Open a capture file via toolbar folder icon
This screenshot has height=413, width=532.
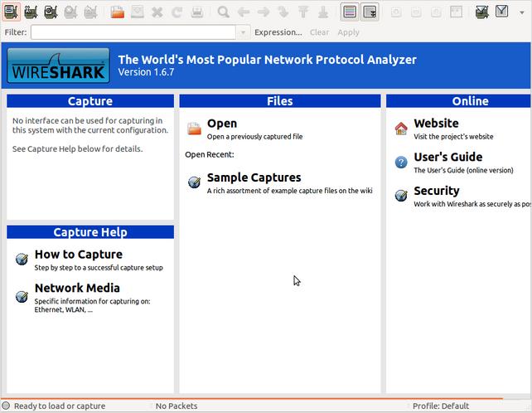[x=118, y=12]
